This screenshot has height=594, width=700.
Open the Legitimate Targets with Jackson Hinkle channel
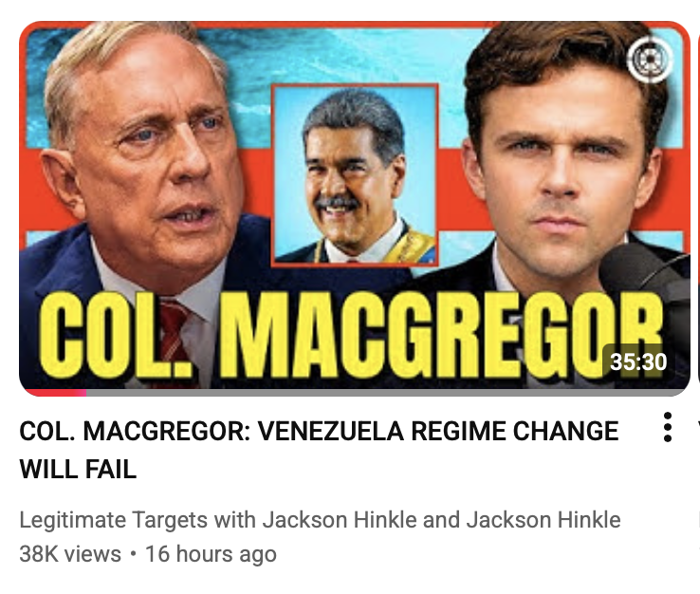(x=320, y=520)
